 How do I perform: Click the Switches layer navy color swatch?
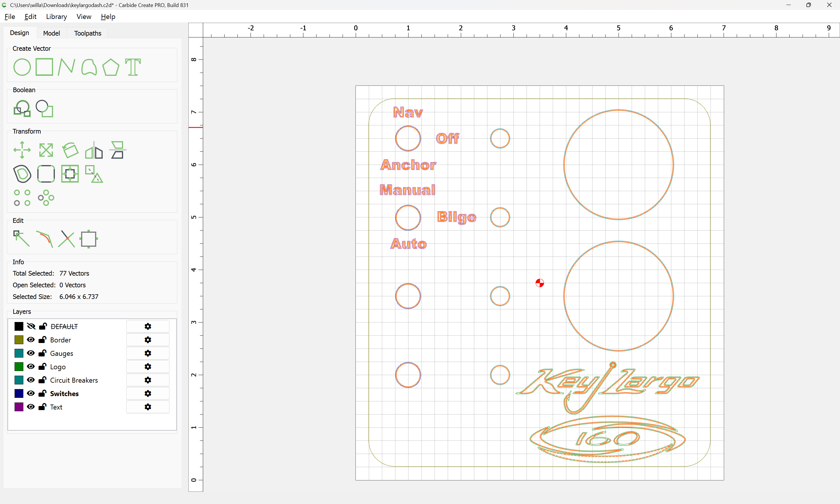tap(19, 393)
